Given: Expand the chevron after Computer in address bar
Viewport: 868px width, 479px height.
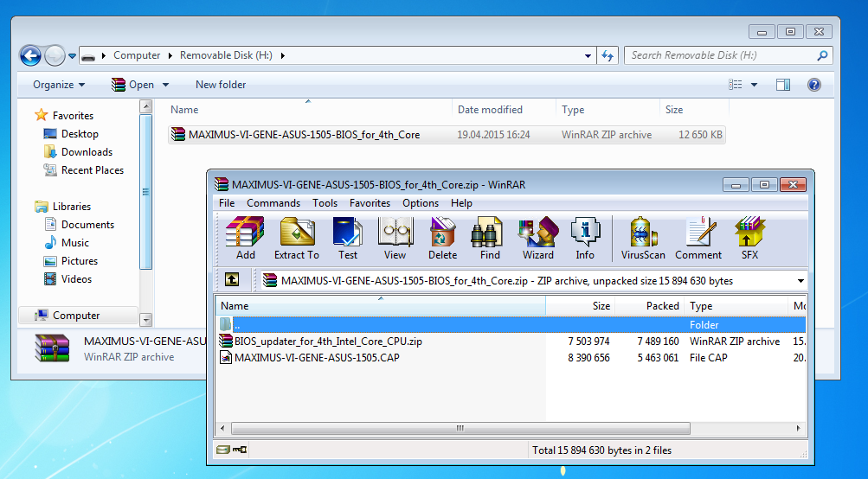Looking at the screenshot, I should click(170, 55).
